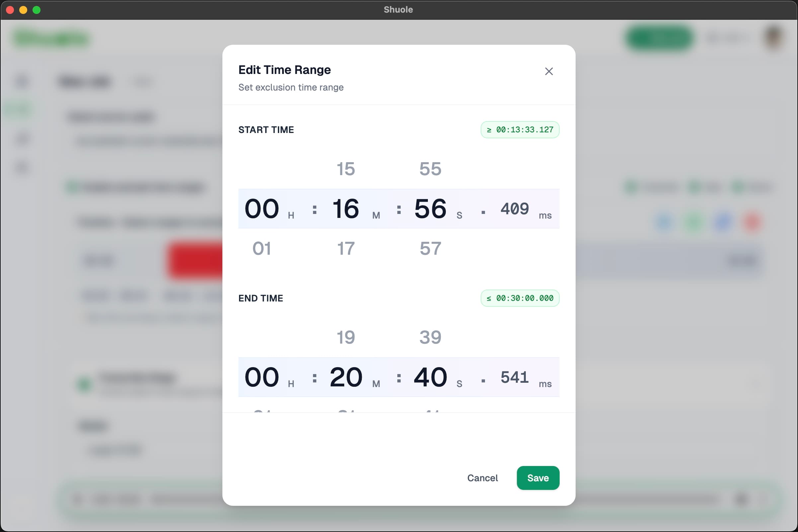Click the end time minutes value 20

(x=346, y=377)
